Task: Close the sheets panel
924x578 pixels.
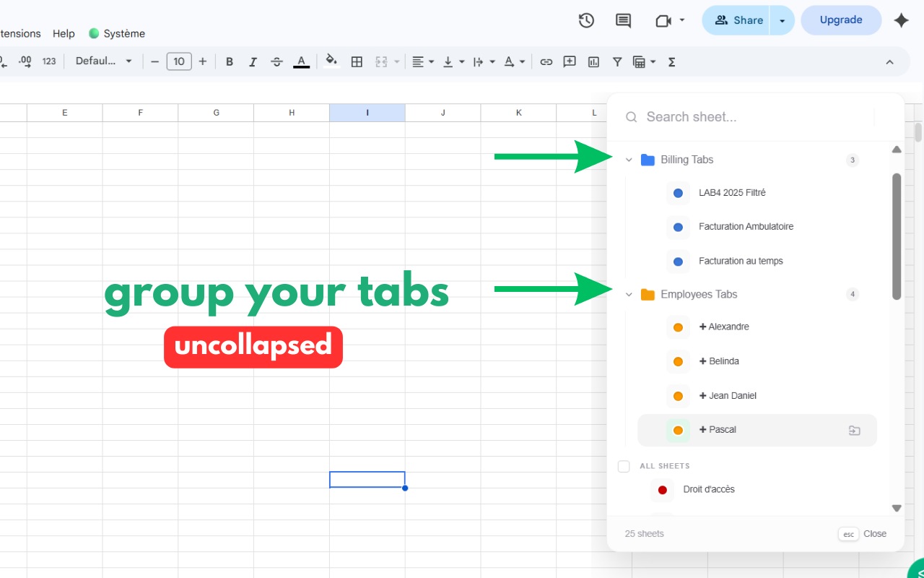Action: (x=875, y=533)
